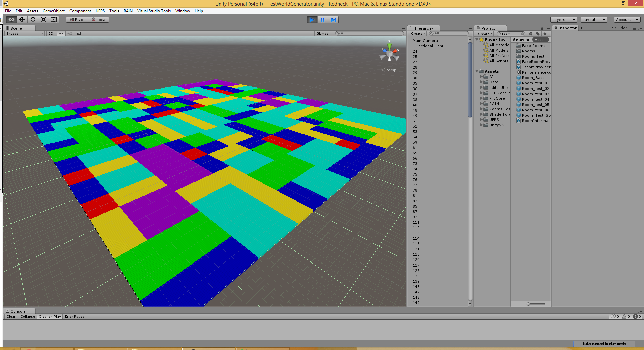This screenshot has width=644, height=350.
Task: Open the Shaded draw mode dropdown
Action: point(25,33)
